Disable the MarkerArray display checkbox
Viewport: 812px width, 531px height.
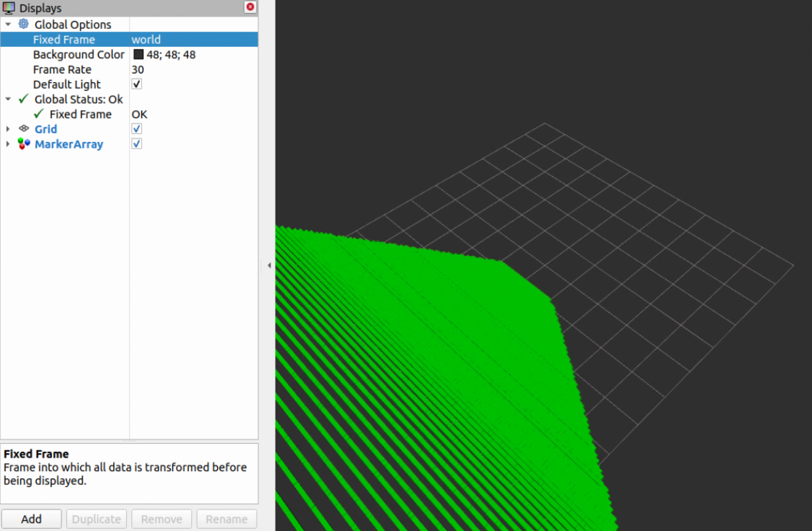[x=137, y=144]
